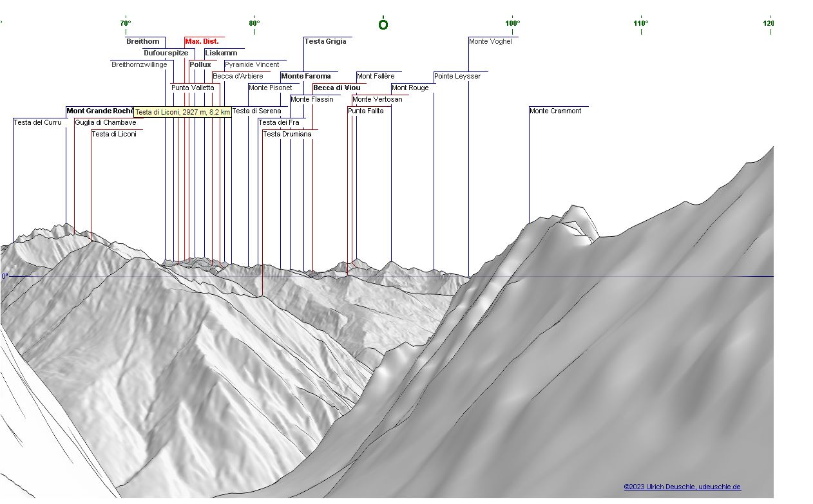Open the Monte Voghel peak label
This screenshot has height=504, width=813.
[x=490, y=41]
